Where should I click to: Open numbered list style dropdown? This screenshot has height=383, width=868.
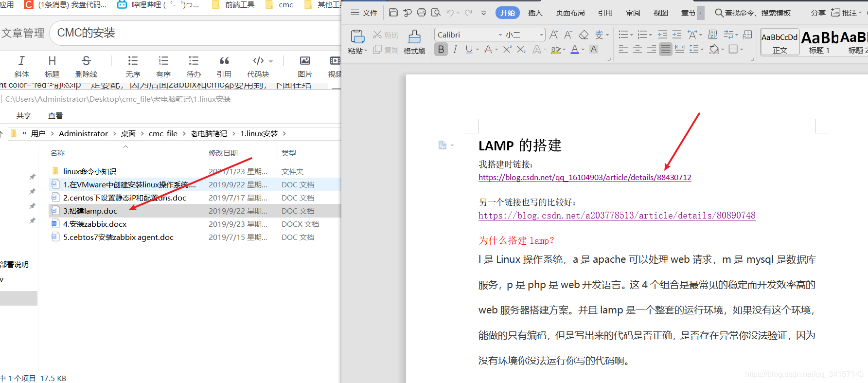[x=651, y=35]
